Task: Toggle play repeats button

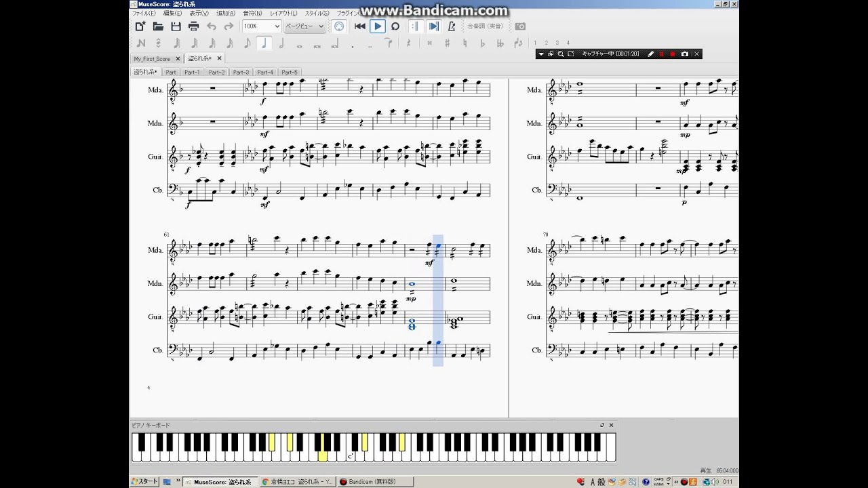Action: (416, 26)
